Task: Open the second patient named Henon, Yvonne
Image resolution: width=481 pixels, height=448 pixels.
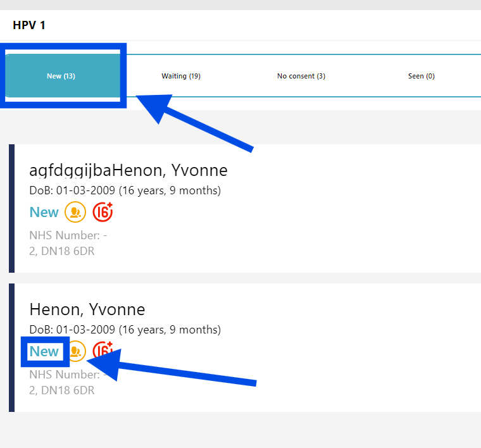Action: [87, 309]
